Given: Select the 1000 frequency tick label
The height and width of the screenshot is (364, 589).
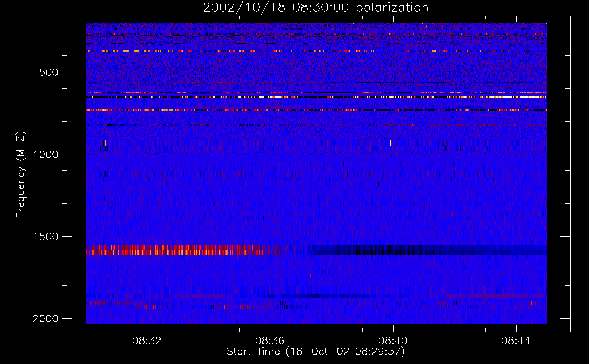Looking at the screenshot, I should [x=46, y=154].
